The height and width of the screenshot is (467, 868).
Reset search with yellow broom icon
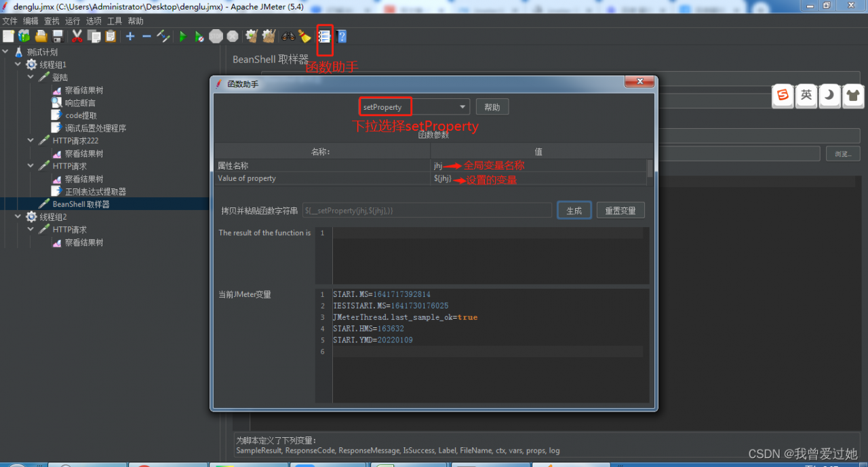(304, 37)
